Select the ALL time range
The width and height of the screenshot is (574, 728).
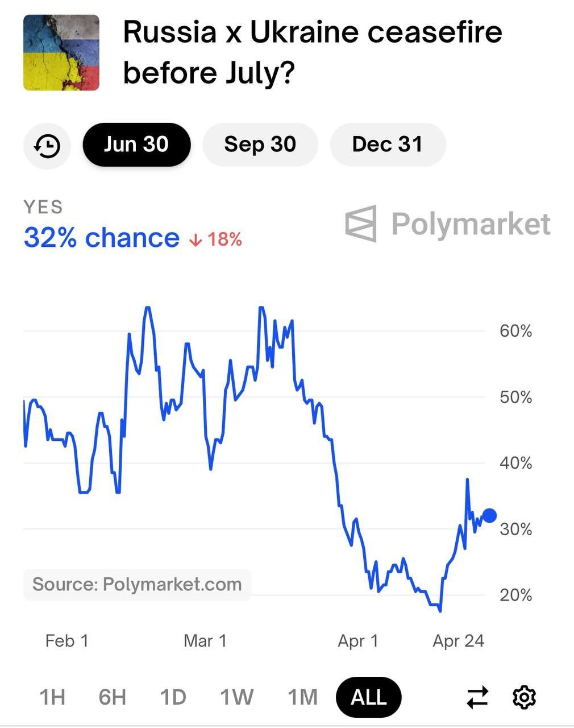click(x=368, y=697)
